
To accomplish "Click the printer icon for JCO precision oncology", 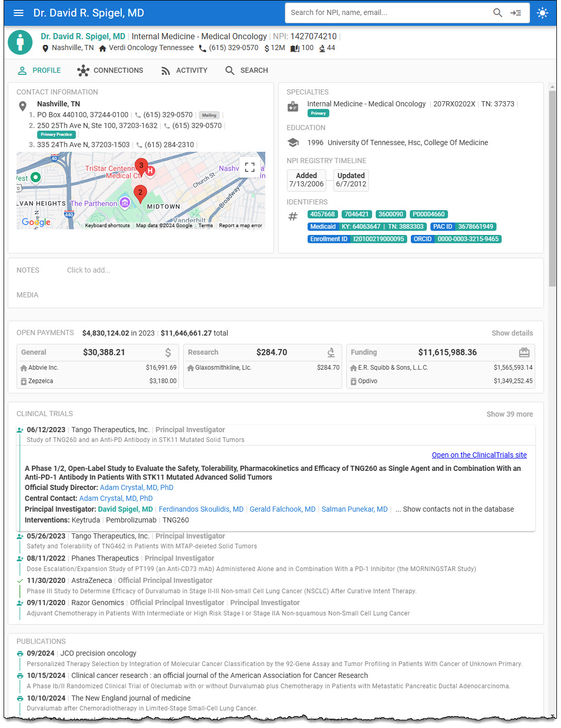I will click(x=20, y=654).
